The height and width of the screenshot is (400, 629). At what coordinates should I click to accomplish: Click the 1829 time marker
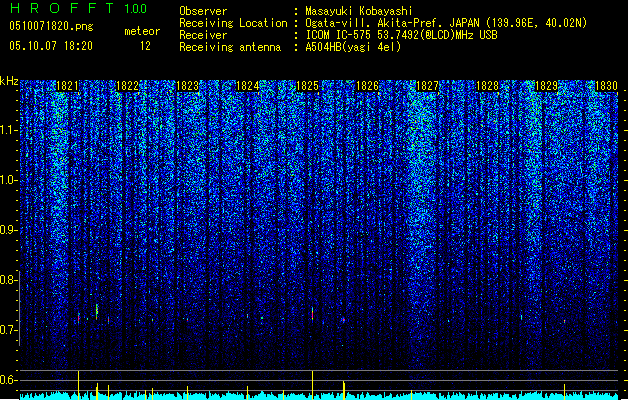pos(547,86)
